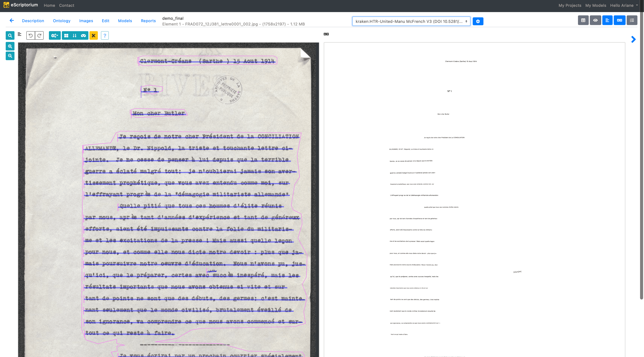Toggle the line ordering numbers icon
The height and width of the screenshot is (357, 644).
point(75,36)
